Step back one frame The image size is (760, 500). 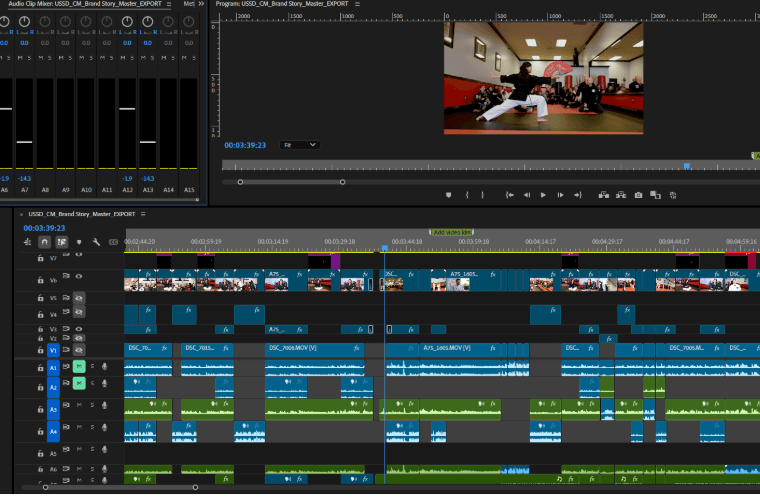point(527,195)
